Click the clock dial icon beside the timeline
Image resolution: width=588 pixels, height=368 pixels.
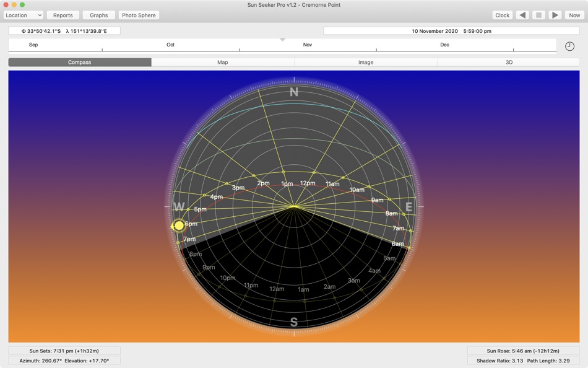point(569,45)
